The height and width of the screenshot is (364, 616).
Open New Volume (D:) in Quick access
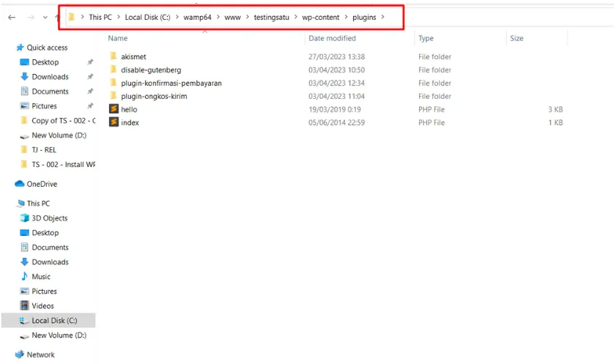(x=59, y=135)
